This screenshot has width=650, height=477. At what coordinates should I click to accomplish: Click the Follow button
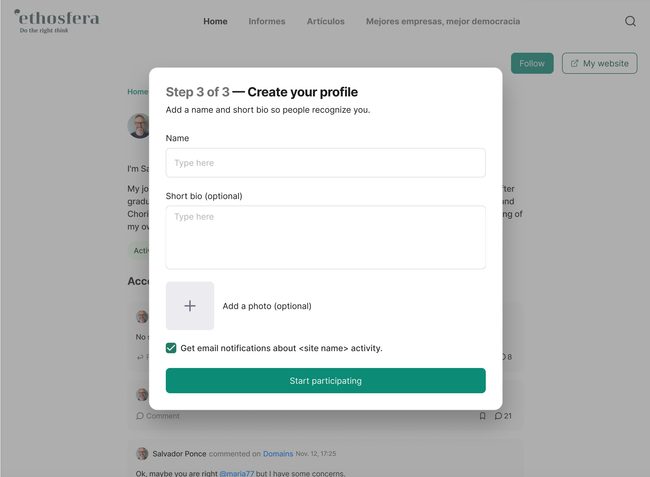(x=531, y=63)
